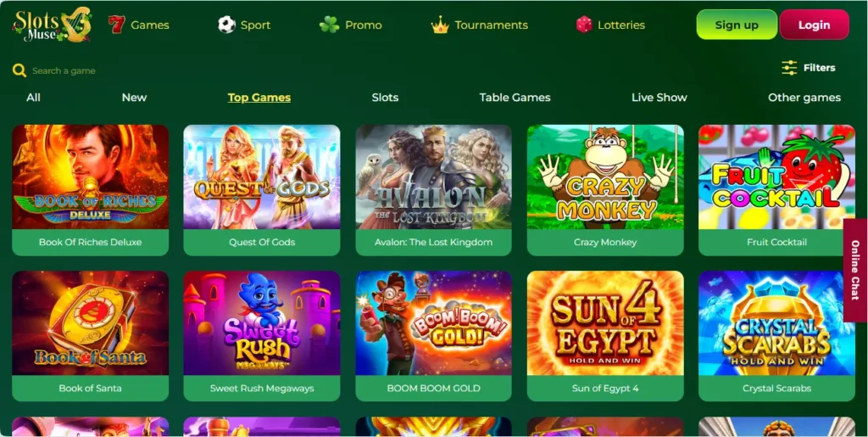Viewport: 868px width, 437px height.
Task: Show the New games tab
Action: click(x=134, y=98)
